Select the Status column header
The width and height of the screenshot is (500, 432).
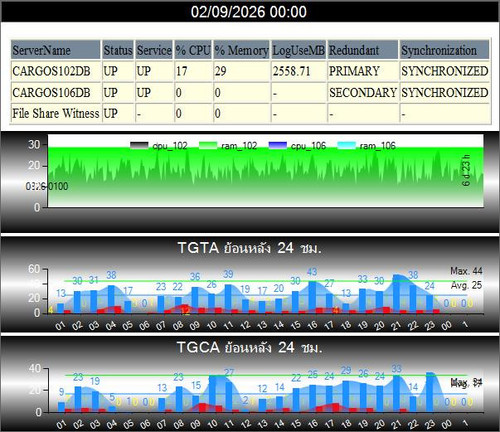[x=118, y=50]
